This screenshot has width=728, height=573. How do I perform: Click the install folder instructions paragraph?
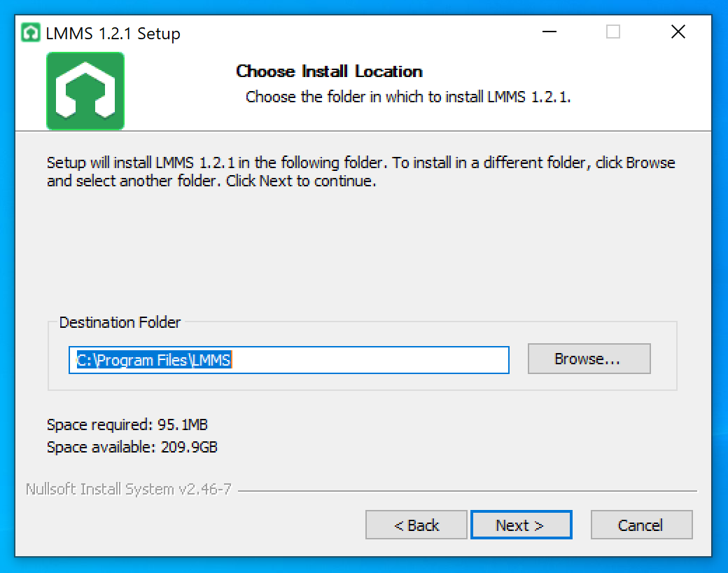tap(360, 171)
